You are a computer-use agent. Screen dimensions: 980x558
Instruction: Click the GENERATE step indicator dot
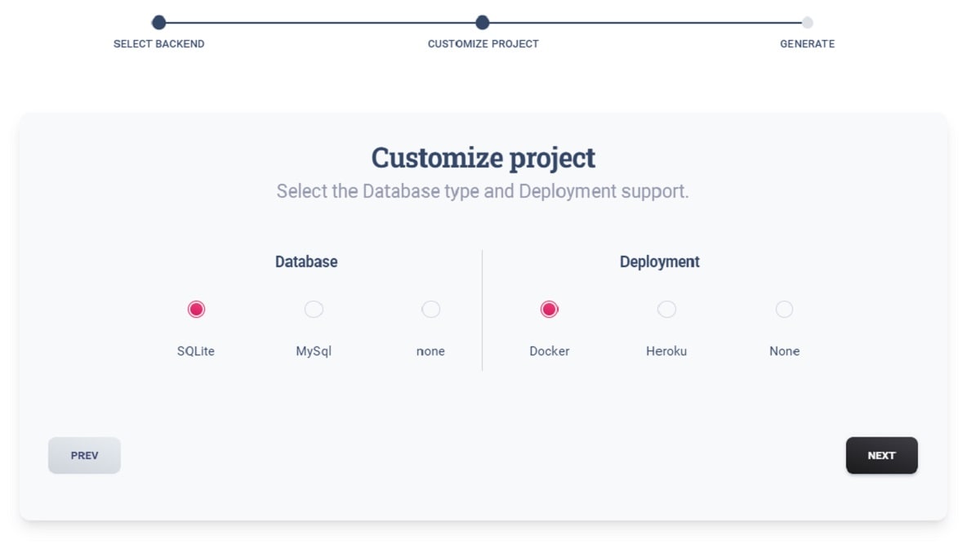click(807, 25)
